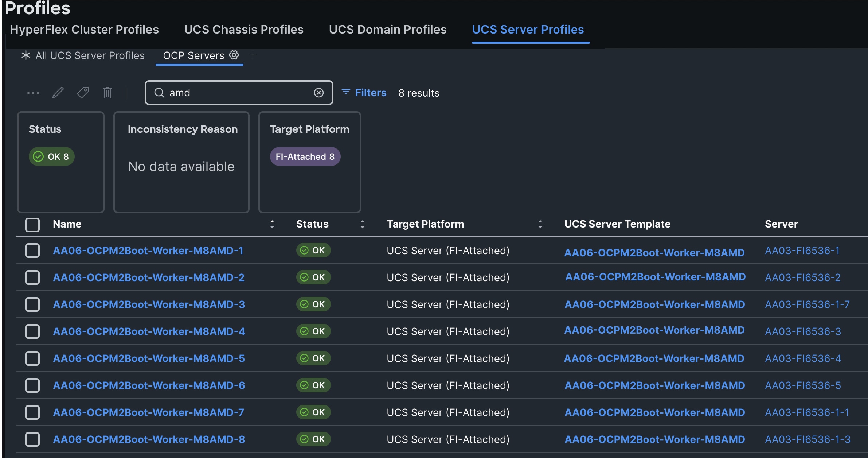Click the ellipsis more actions icon
Viewport: 868px width, 458px height.
click(x=33, y=93)
